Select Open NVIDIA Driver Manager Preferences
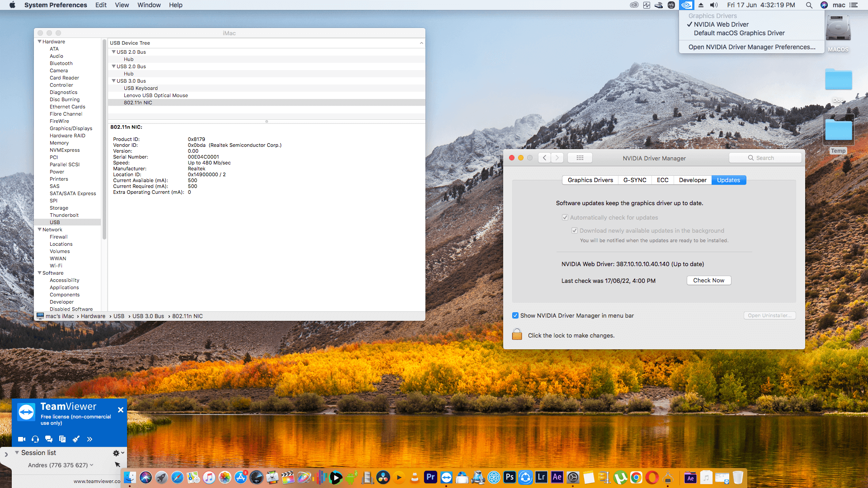868x488 pixels. click(752, 47)
